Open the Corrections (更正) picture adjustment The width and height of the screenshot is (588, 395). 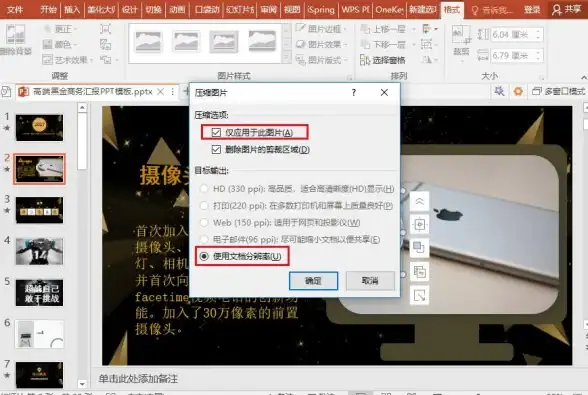coord(60,29)
